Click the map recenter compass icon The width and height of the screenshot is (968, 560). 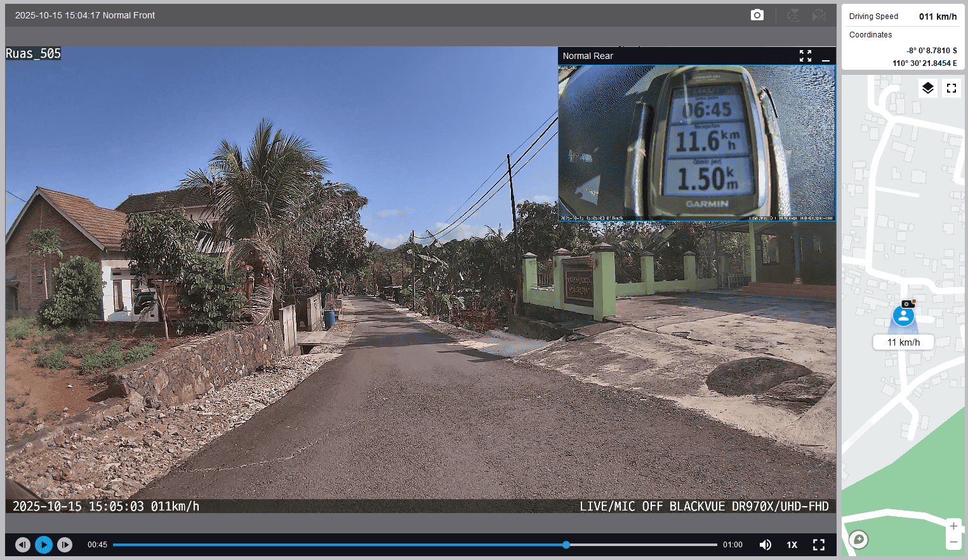859,540
